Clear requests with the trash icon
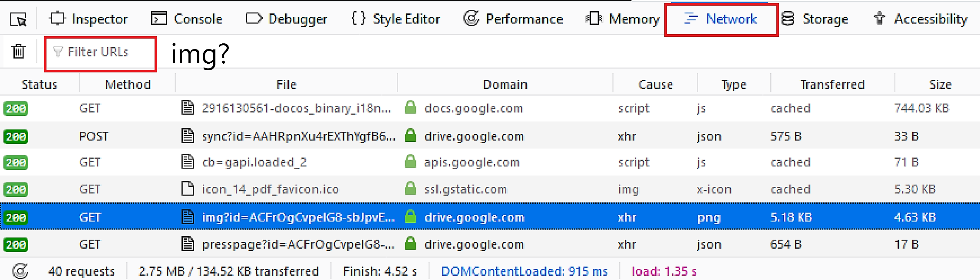This screenshot has height=280, width=980. [19, 52]
